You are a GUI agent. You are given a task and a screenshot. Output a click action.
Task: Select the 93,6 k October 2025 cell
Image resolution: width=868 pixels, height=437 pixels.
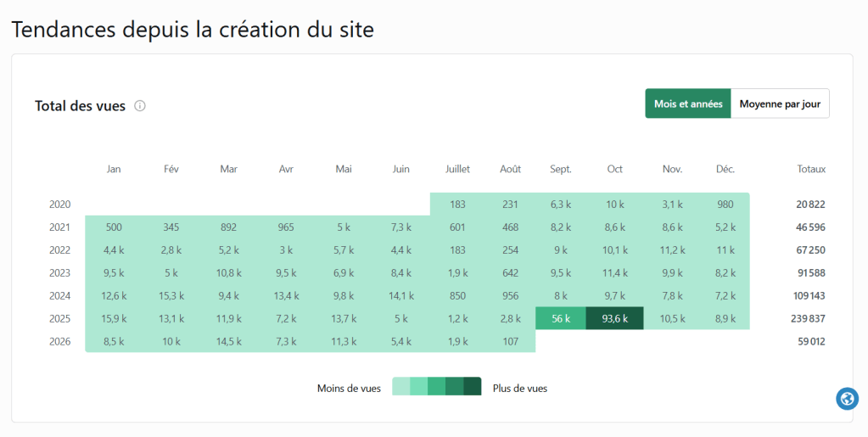pyautogui.click(x=614, y=318)
